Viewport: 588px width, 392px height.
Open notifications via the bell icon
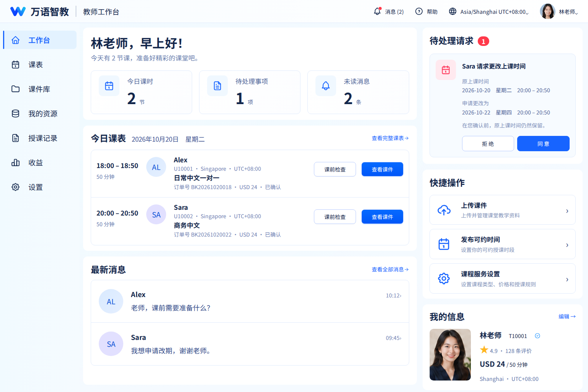coord(377,11)
